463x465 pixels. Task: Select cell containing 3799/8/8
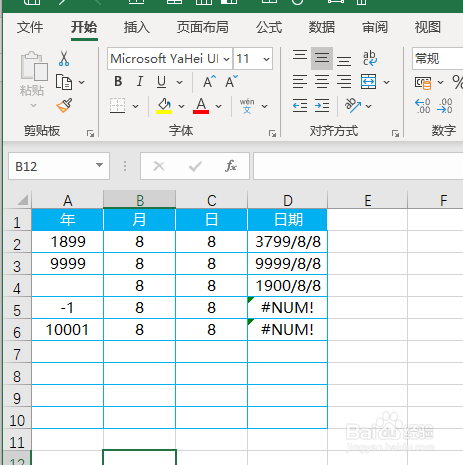[288, 242]
